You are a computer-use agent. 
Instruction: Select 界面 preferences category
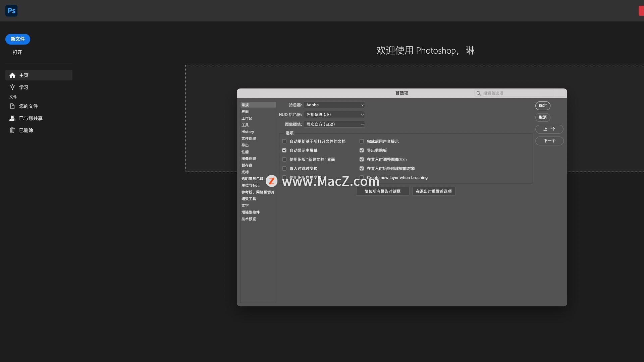tap(258, 112)
